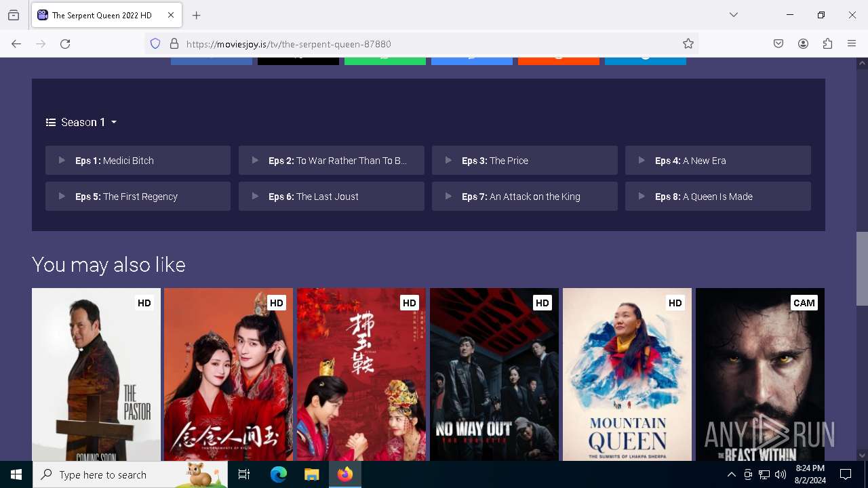Click the taskbar search box
The width and height of the screenshot is (868, 488).
(130, 474)
